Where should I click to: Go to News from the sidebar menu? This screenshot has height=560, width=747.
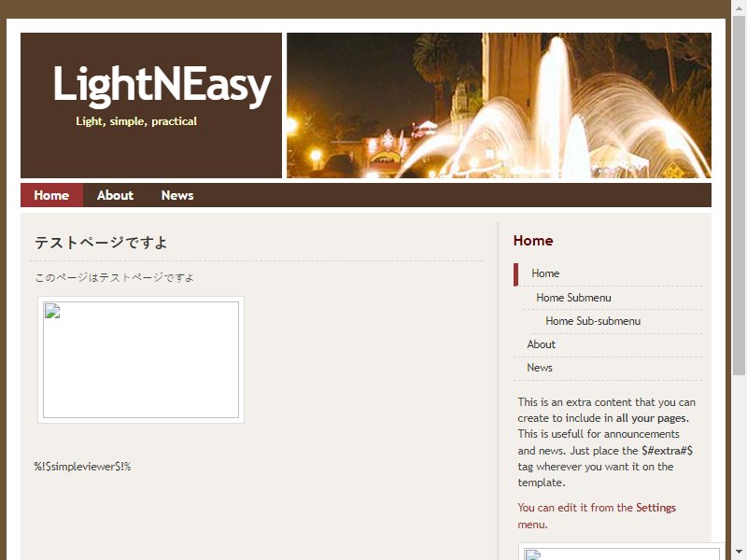540,368
